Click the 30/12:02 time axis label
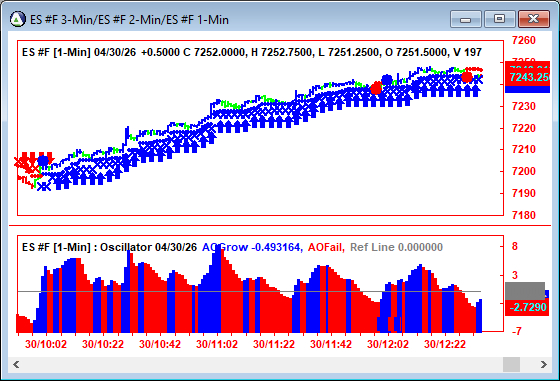 tap(388, 344)
